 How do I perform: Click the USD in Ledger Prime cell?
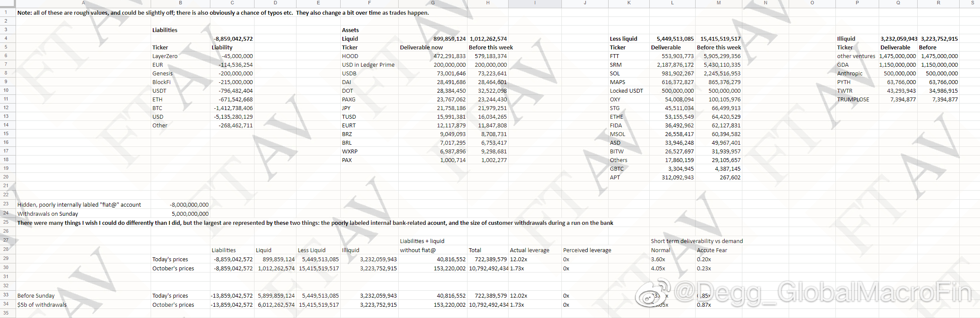click(369, 65)
